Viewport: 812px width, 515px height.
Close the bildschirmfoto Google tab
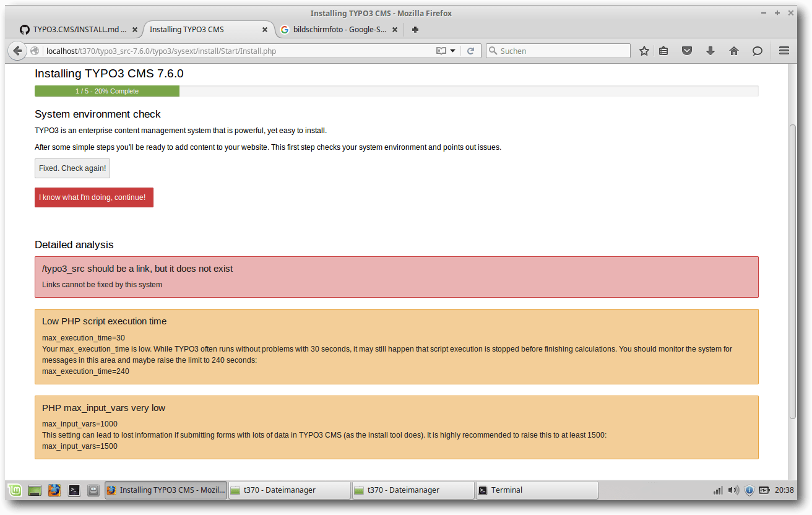pos(395,29)
